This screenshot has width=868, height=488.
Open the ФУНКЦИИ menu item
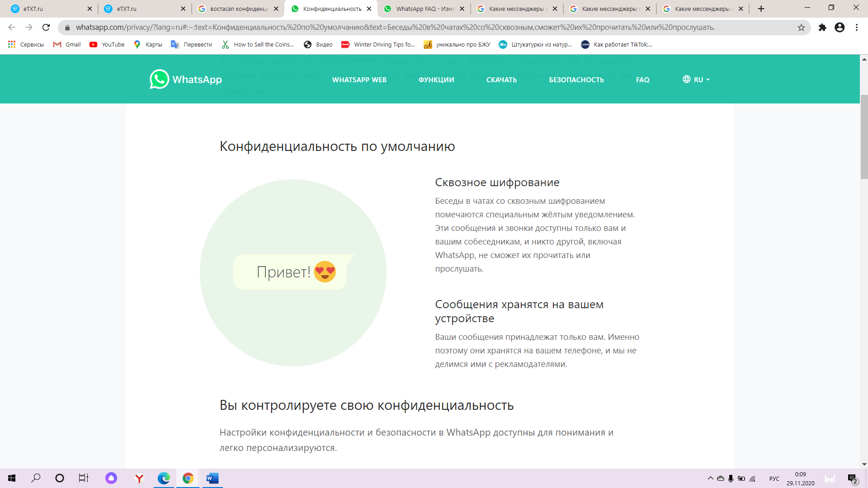pyautogui.click(x=436, y=80)
